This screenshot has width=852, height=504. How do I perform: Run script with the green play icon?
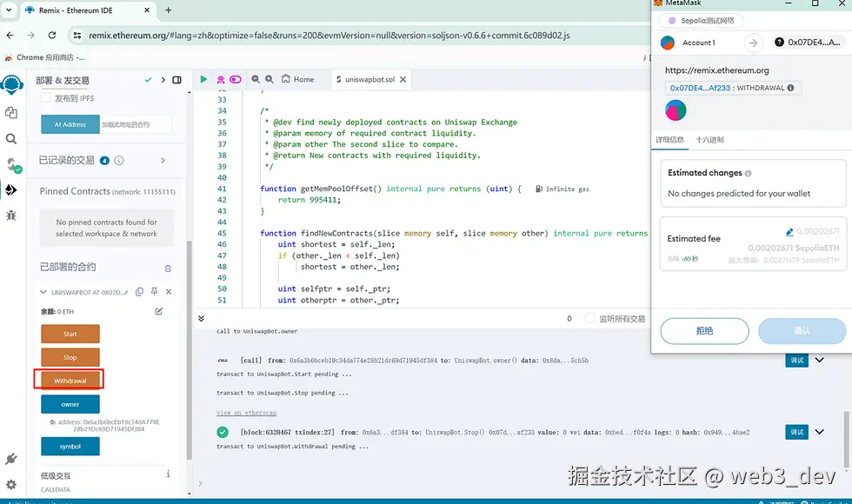203,79
